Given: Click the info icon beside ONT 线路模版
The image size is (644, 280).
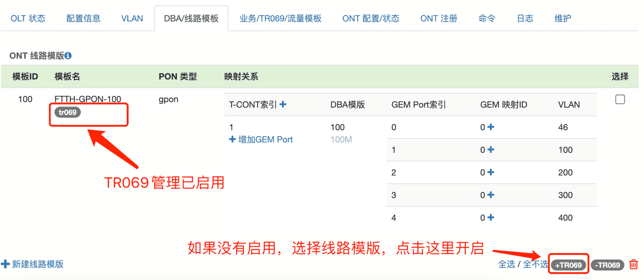Looking at the screenshot, I should click(68, 56).
